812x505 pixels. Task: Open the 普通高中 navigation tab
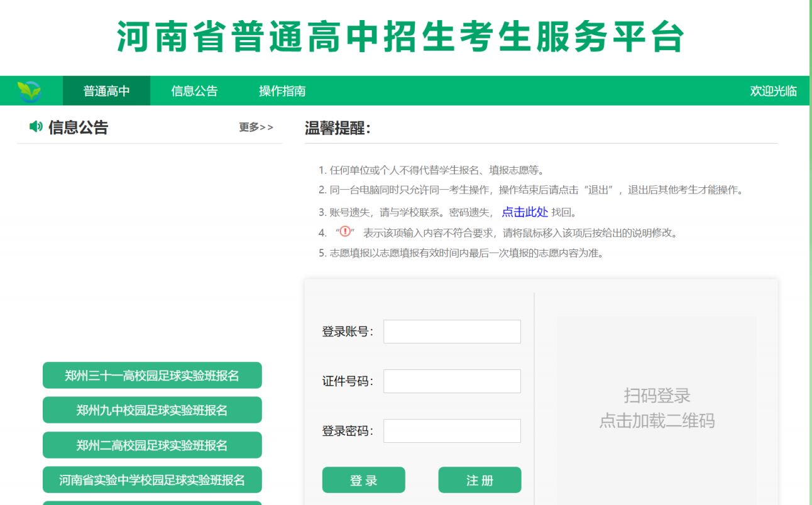point(106,91)
